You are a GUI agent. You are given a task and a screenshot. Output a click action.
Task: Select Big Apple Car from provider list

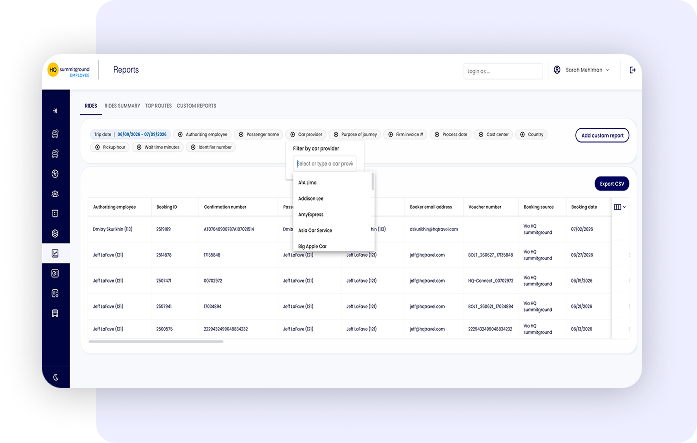333,246
